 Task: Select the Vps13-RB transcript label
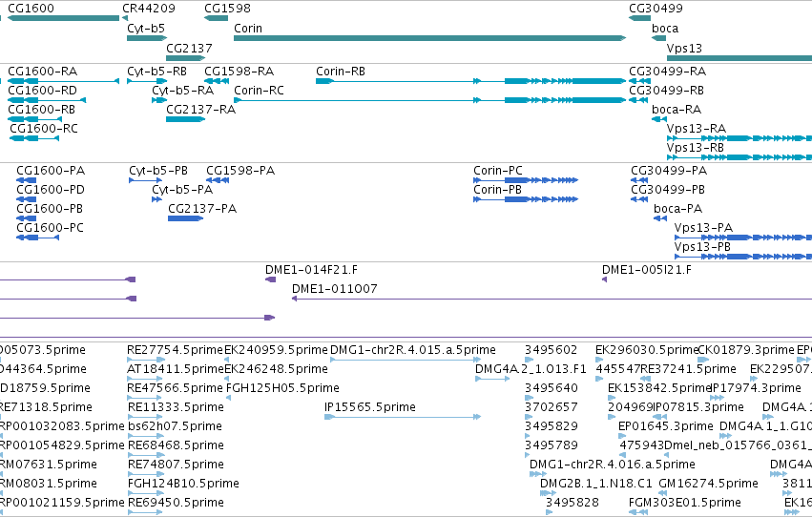click(x=695, y=148)
